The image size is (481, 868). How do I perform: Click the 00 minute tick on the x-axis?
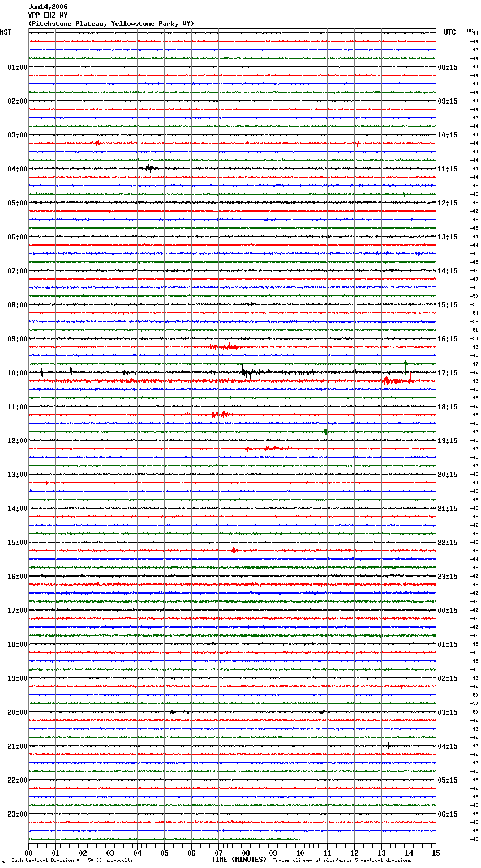pos(28,853)
